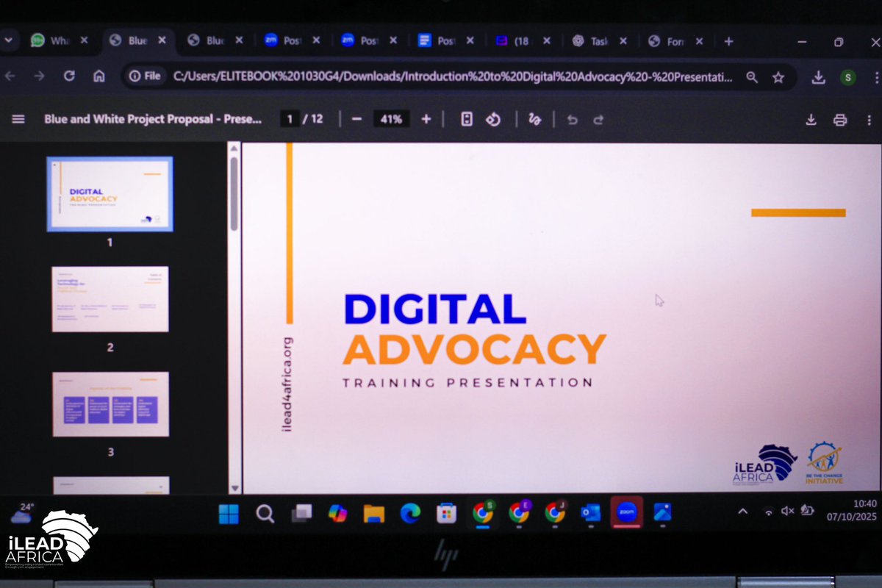
Task: Open Photos app from taskbar
Action: point(662,512)
